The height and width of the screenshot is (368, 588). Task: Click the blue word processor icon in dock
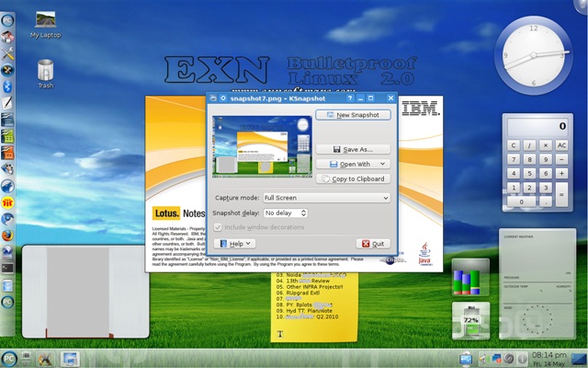point(7,120)
